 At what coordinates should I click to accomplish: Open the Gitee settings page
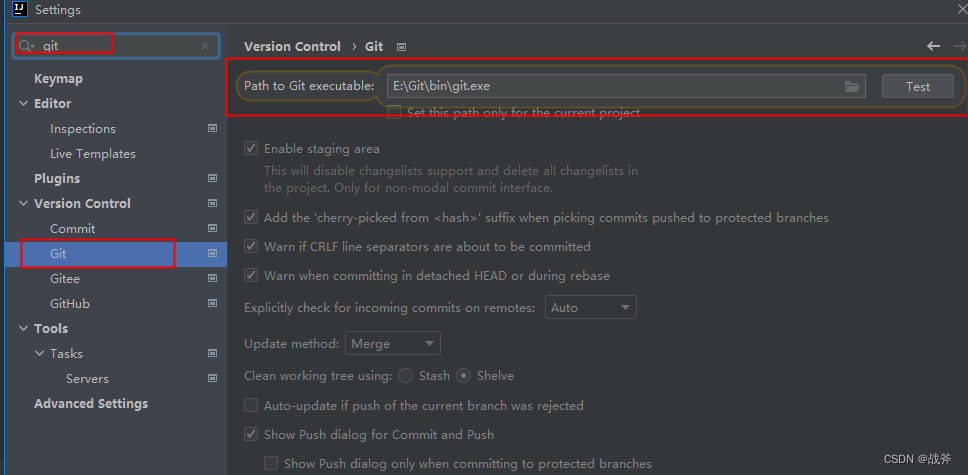[65, 279]
